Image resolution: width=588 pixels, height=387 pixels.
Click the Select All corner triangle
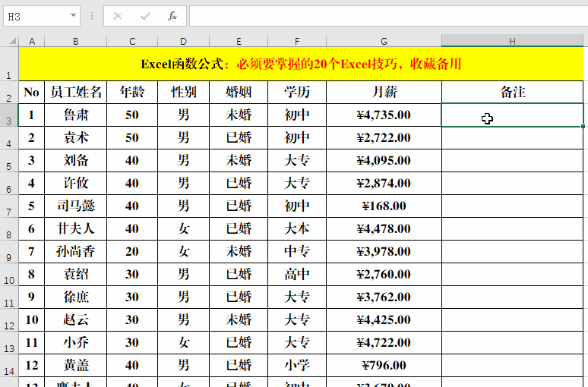[12, 40]
